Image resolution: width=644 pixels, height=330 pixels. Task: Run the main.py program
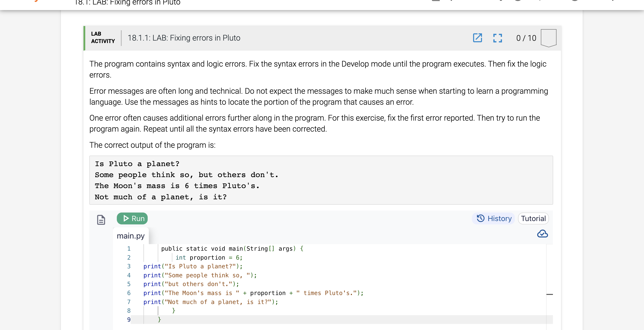pyautogui.click(x=132, y=218)
